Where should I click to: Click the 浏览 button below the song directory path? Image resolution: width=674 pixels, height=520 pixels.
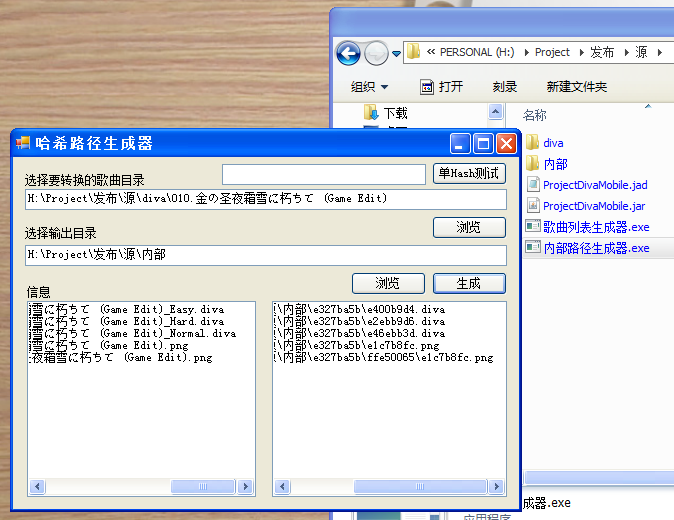click(469, 227)
